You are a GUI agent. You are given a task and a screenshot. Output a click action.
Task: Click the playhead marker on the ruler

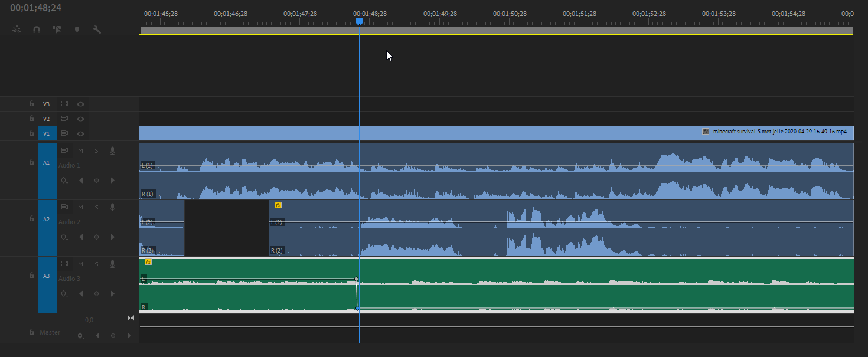(359, 22)
